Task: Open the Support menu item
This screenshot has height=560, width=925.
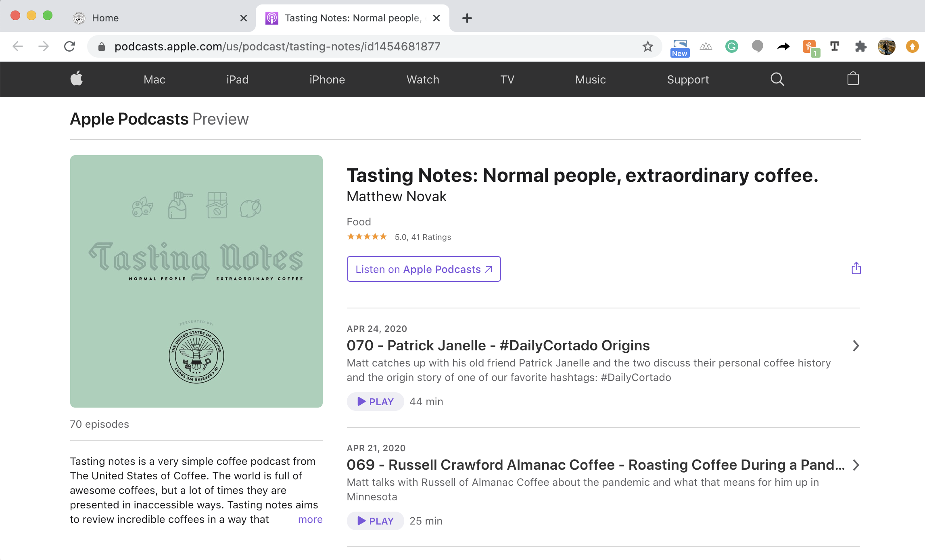Action: coord(688,80)
